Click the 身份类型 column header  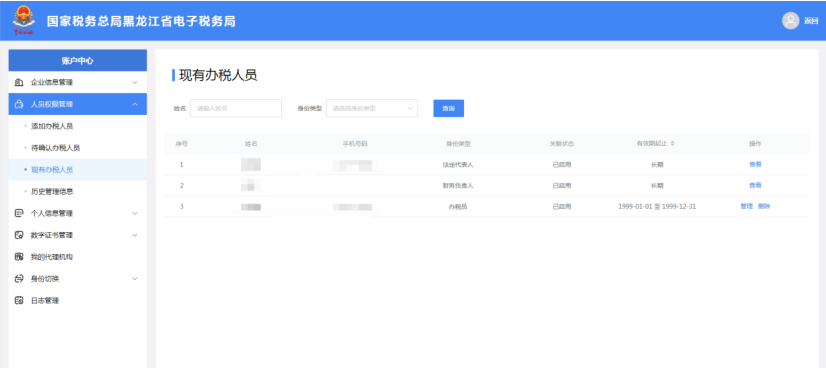(x=458, y=143)
